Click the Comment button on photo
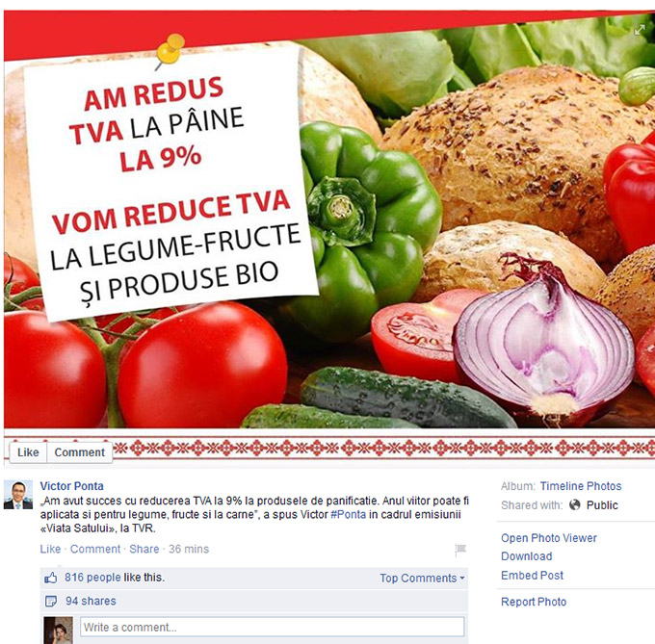The image size is (655, 644). coord(79,452)
